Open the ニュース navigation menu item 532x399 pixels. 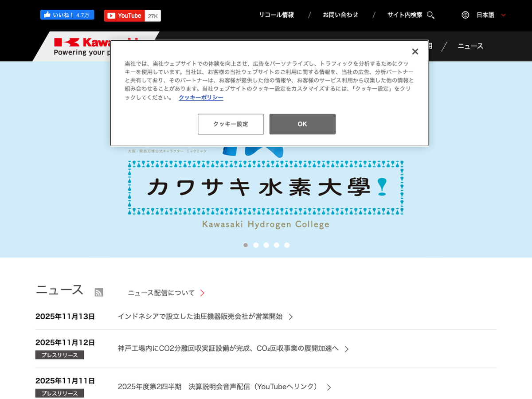[x=470, y=46]
